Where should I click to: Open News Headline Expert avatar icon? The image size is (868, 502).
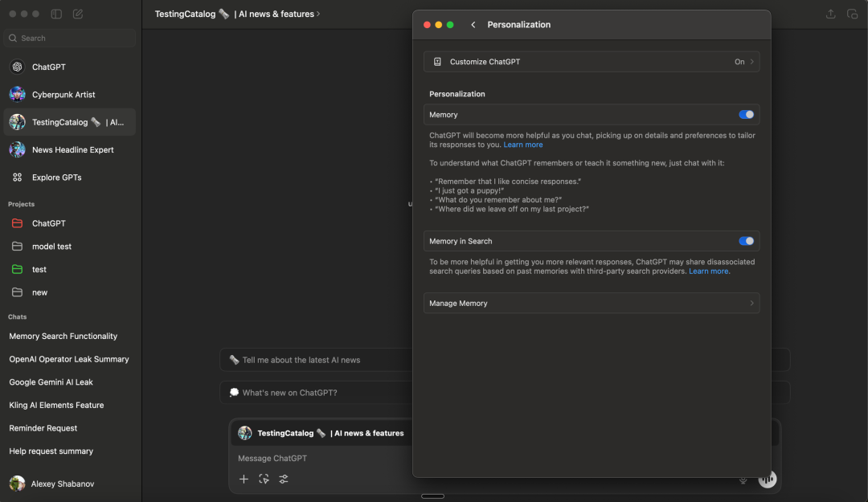17,149
